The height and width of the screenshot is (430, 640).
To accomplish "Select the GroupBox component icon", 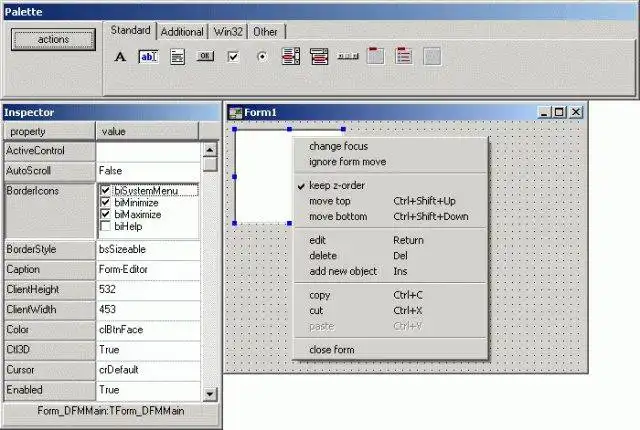I will 375,56.
